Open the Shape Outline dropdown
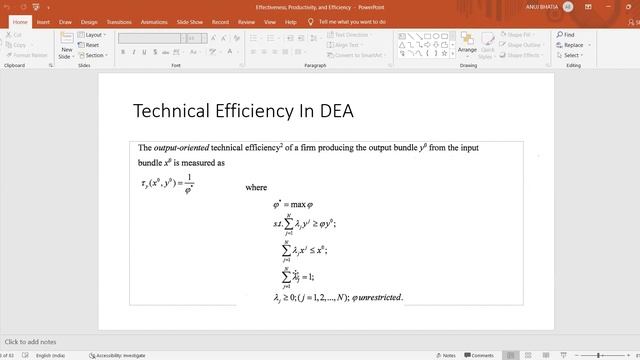 pyautogui.click(x=522, y=45)
